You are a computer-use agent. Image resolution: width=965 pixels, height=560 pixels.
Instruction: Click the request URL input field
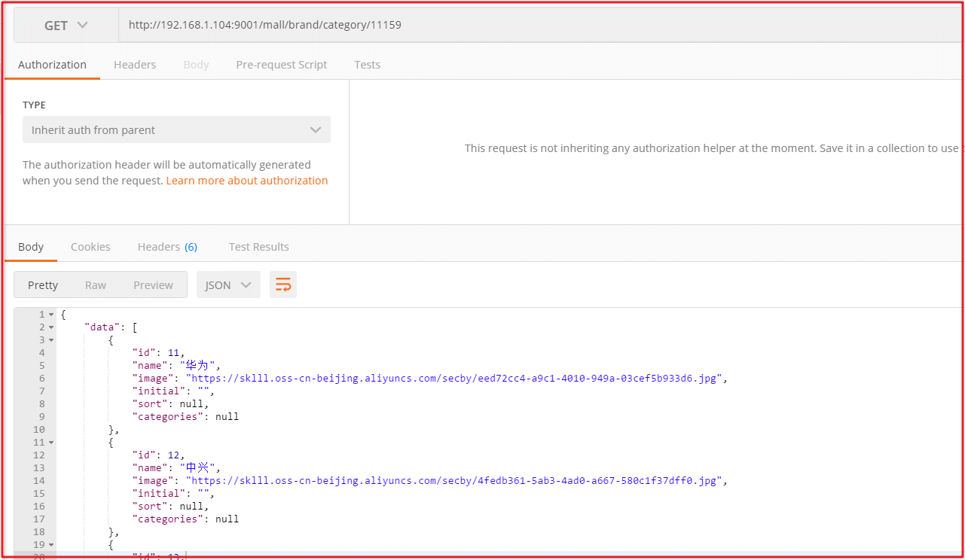click(x=527, y=26)
